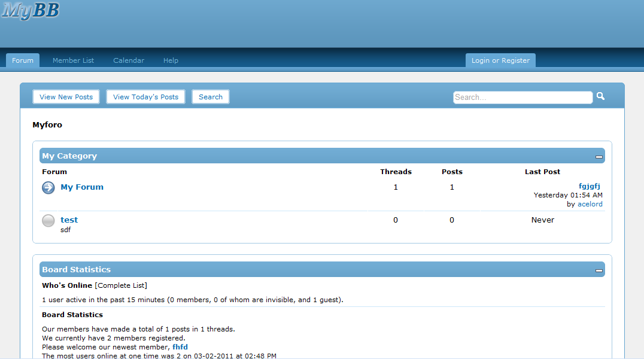The height and width of the screenshot is (359, 644).
Task: Focus the Search text field
Action: pos(523,98)
